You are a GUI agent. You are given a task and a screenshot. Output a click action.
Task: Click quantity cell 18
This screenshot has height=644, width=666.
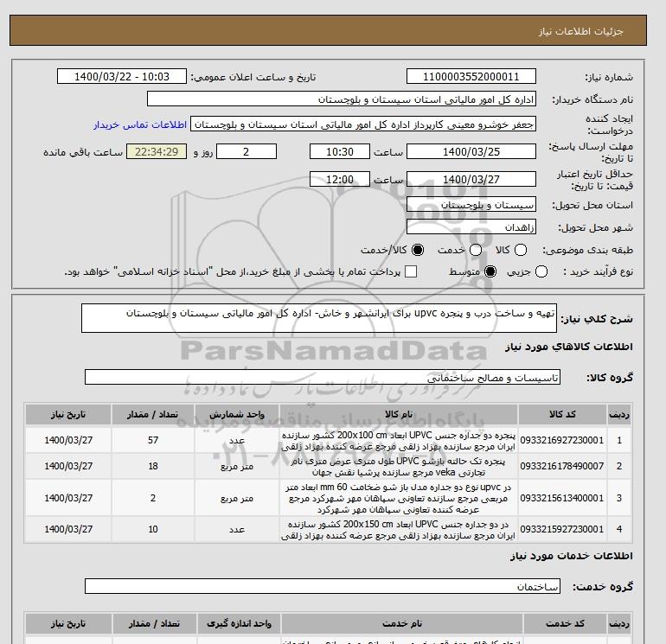153,467
